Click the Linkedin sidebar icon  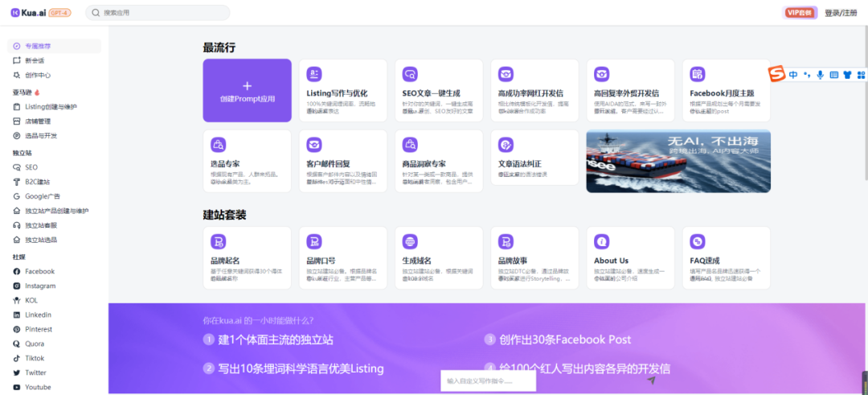tap(17, 315)
